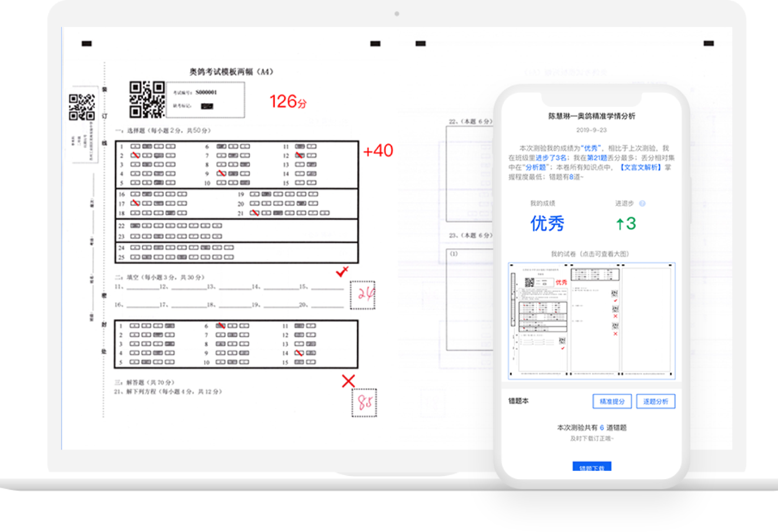Image resolution: width=778 pixels, height=532 pixels.
Task: Select the 优秀 grade under 我的成绩
Action: pos(547,223)
